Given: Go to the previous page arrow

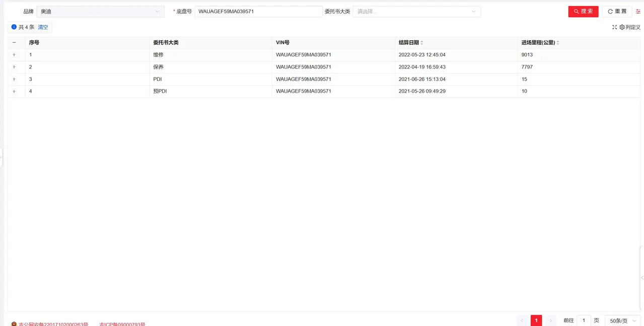Looking at the screenshot, I should (522, 320).
